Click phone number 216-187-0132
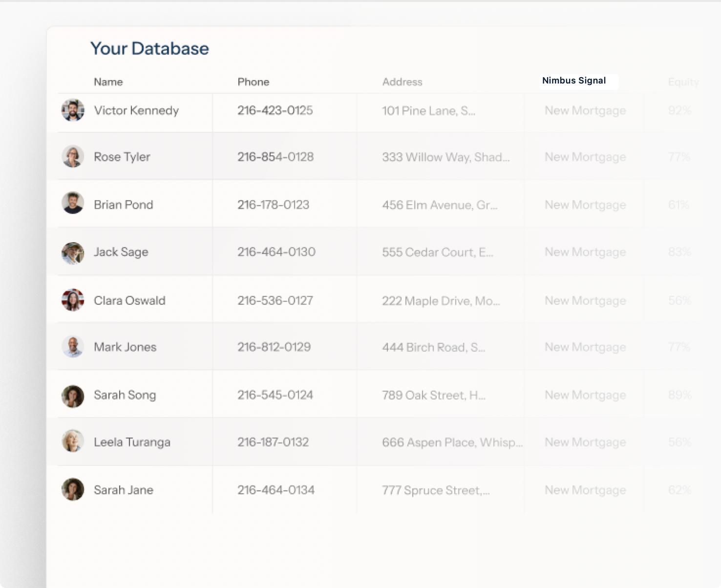721x588 pixels. (x=273, y=442)
